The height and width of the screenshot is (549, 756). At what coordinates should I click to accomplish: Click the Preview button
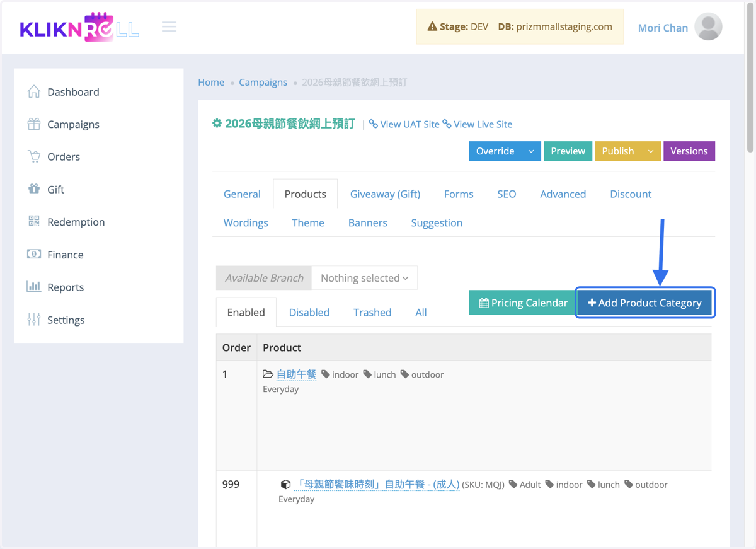tap(568, 151)
